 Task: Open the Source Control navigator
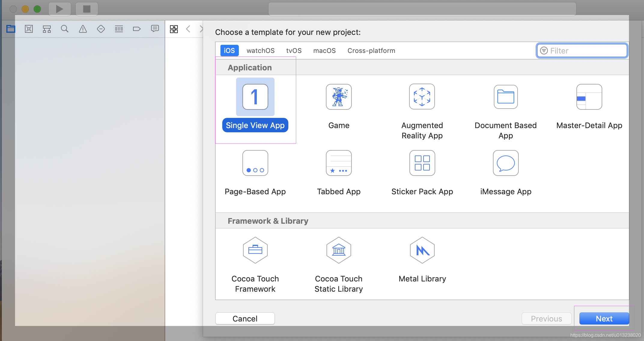click(x=29, y=29)
